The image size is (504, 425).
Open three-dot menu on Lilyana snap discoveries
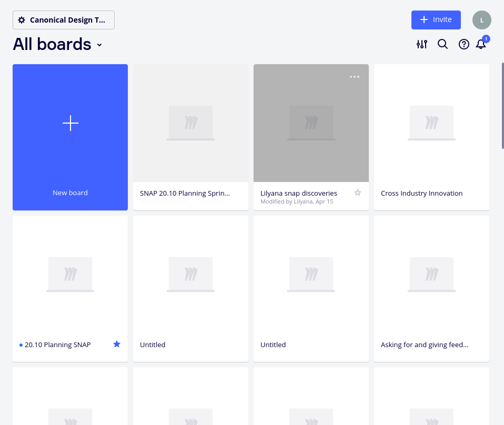355,77
